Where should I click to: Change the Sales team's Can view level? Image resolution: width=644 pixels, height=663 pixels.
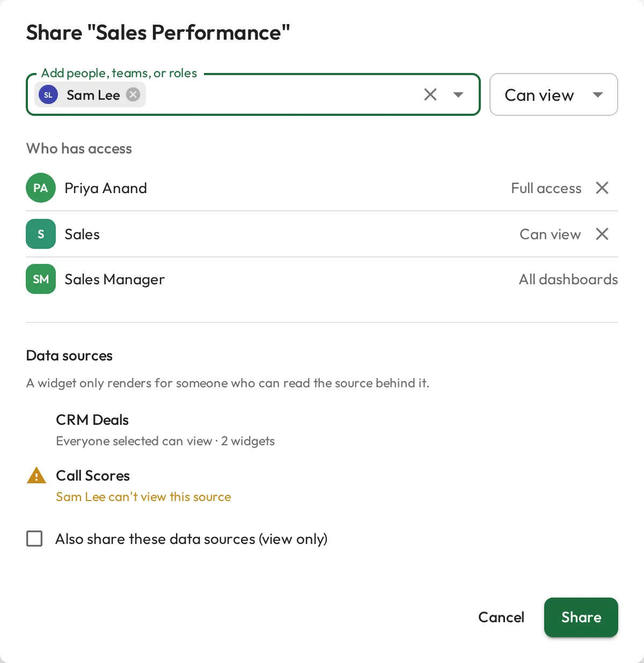(550, 234)
